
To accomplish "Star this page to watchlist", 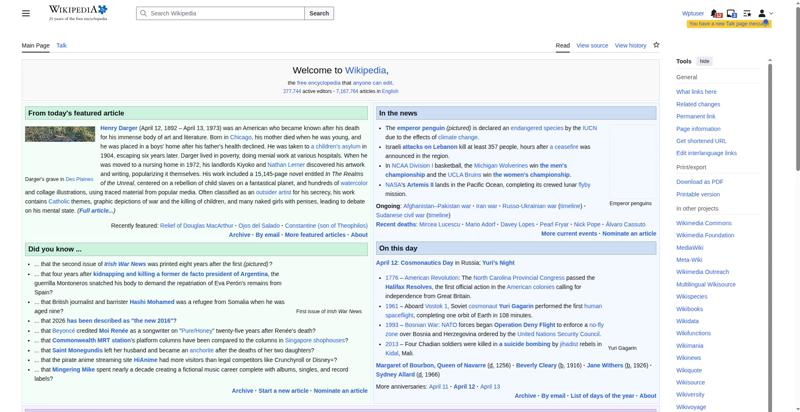I will click(x=656, y=45).
